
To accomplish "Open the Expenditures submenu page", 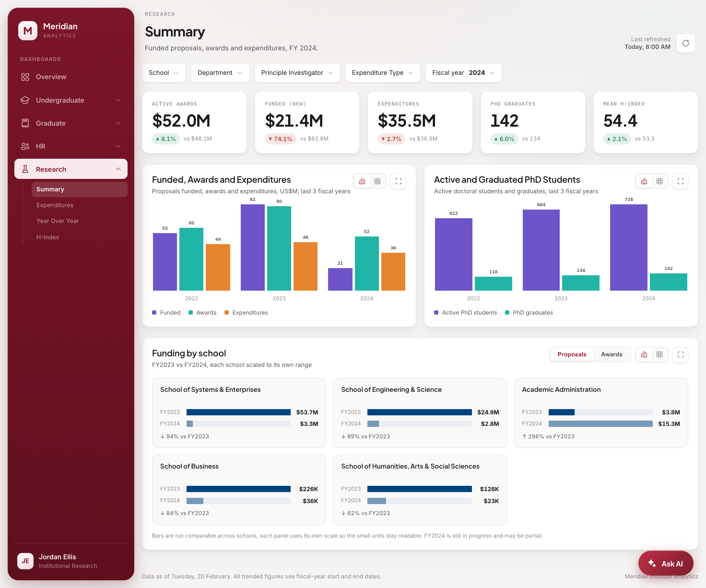I will [x=55, y=205].
